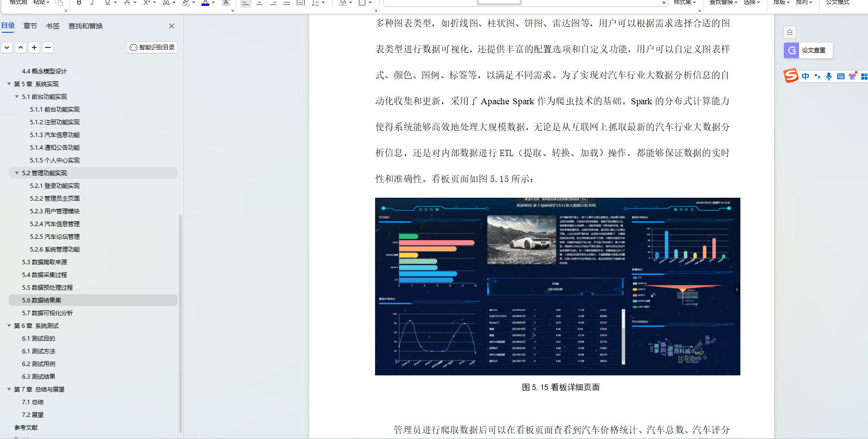The width and height of the screenshot is (868, 439).
Task: Go to 5.1.3 汽车信息功能
Action: [55, 135]
